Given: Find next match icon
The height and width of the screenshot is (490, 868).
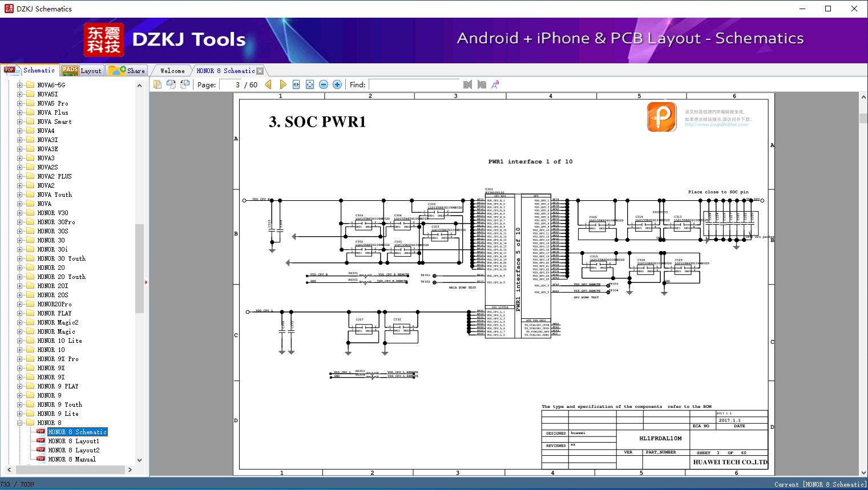Looking at the screenshot, I should tap(482, 84).
